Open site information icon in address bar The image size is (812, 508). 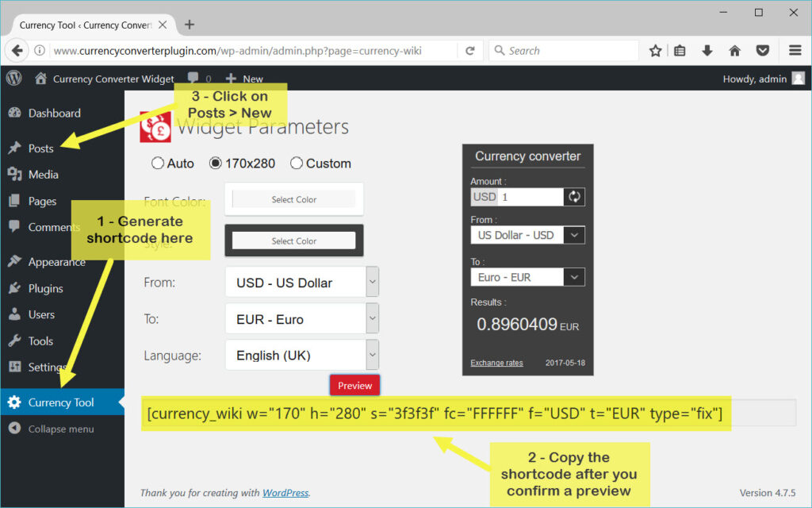pos(40,50)
